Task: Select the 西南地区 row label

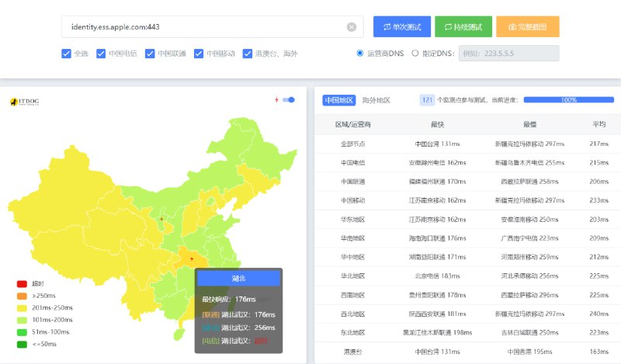Action: pos(353,295)
